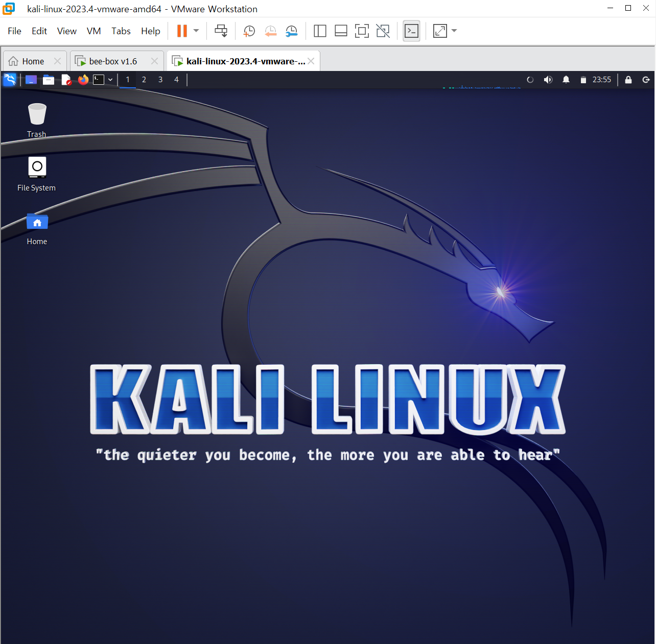Switch to the bee-box v1.6 tab

[116, 61]
